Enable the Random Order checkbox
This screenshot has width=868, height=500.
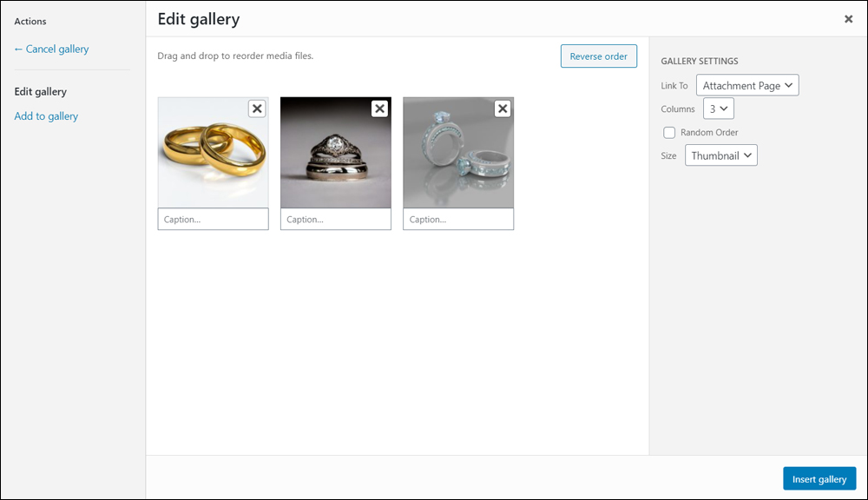pos(669,132)
